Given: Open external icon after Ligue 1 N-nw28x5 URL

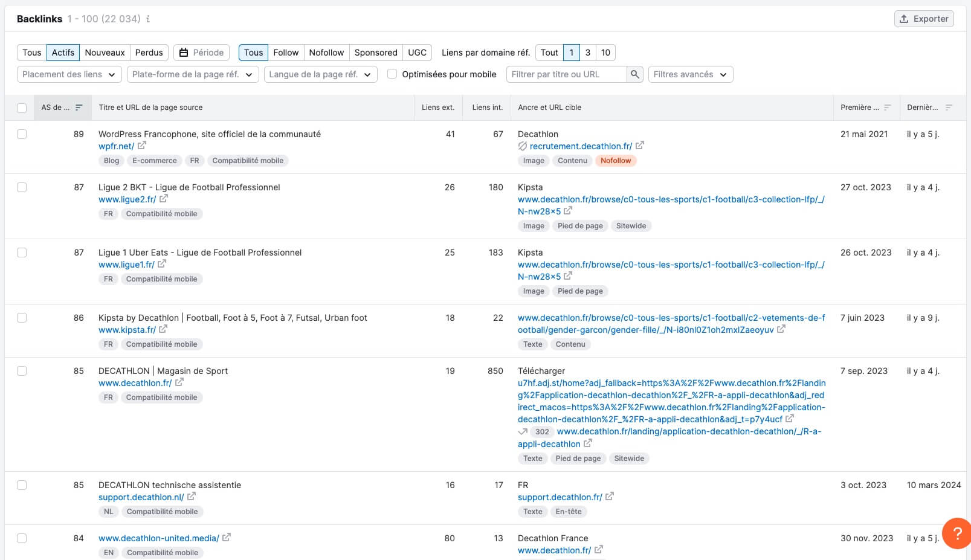Looking at the screenshot, I should [568, 276].
